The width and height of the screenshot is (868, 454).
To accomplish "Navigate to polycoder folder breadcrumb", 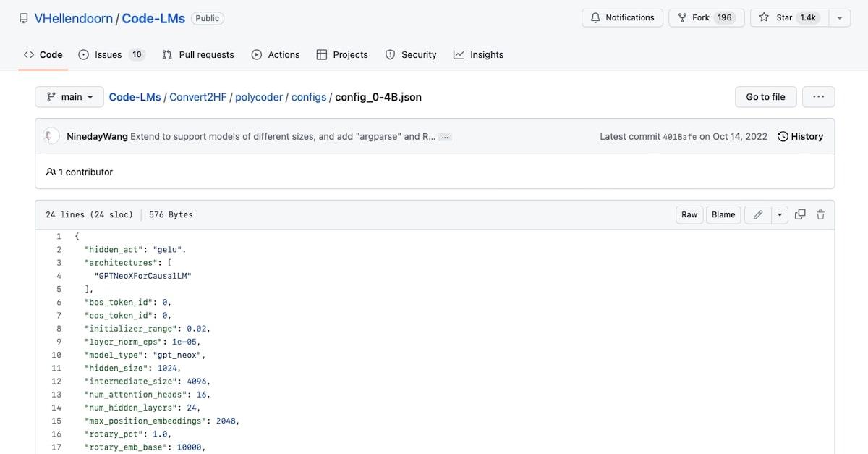I will point(259,97).
